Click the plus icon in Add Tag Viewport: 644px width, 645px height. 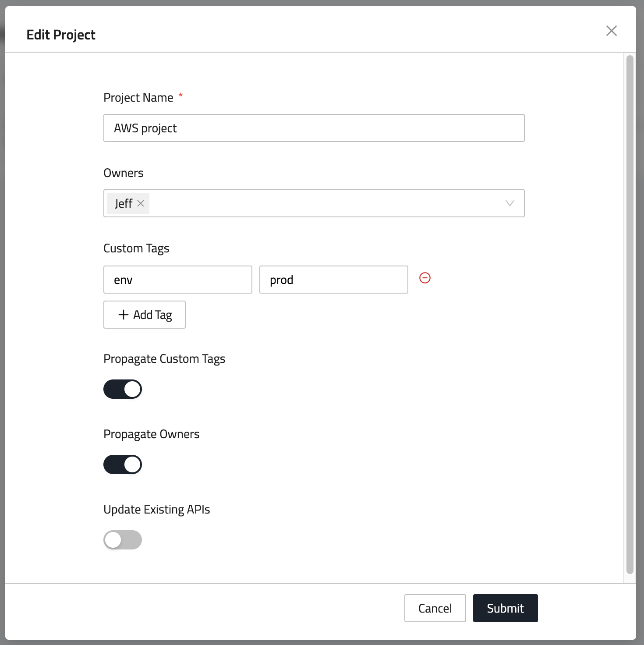point(124,315)
